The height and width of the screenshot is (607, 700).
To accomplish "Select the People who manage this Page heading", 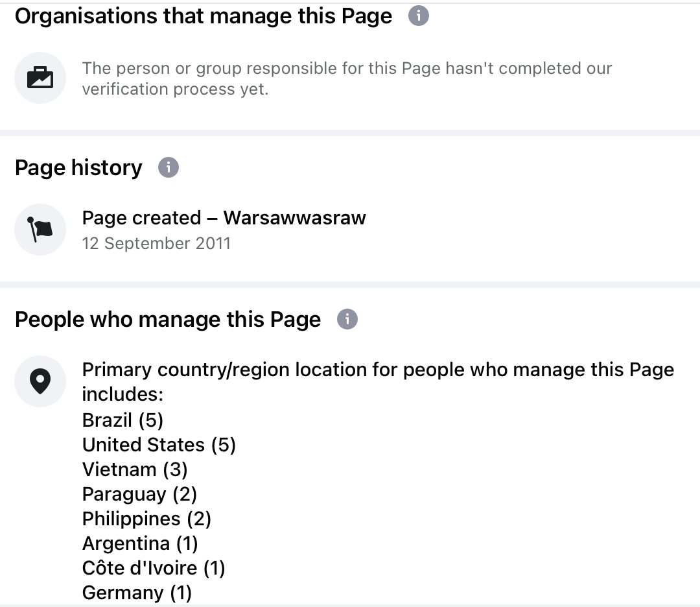I will [x=168, y=320].
